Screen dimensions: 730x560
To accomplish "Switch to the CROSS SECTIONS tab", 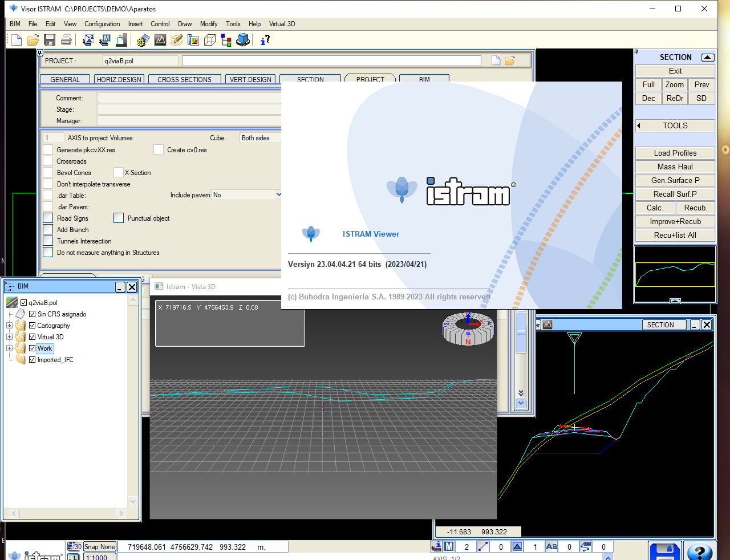I will 184,79.
